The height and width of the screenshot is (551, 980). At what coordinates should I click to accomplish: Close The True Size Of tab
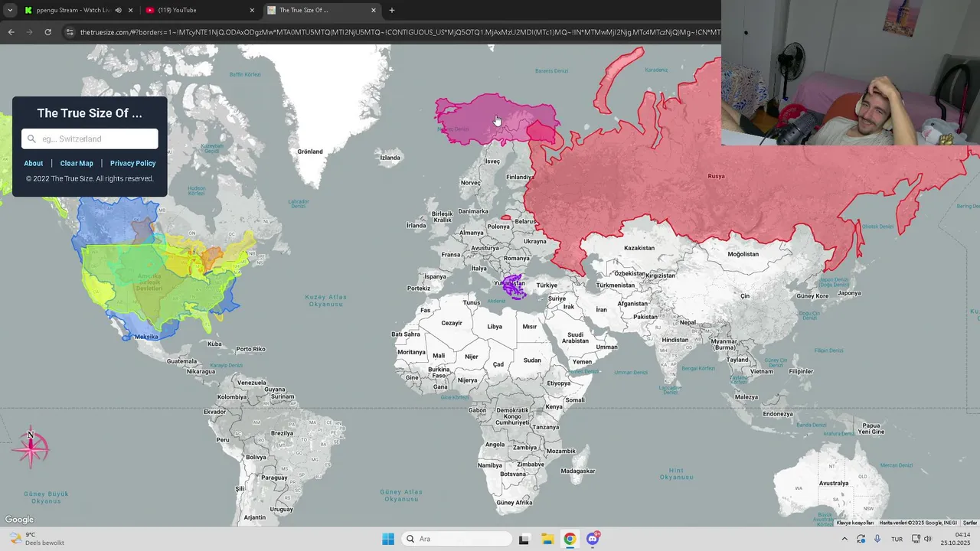(374, 10)
